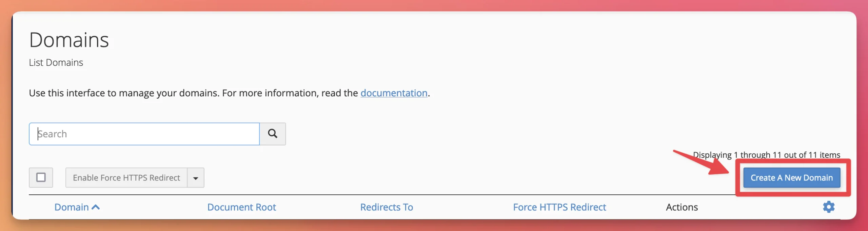
Task: Sort the list by the Domain column
Action: (72, 207)
